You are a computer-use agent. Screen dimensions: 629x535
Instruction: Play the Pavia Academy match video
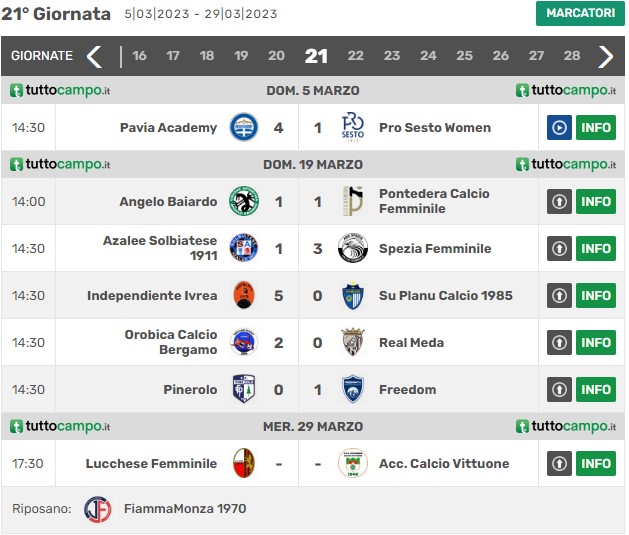(559, 128)
